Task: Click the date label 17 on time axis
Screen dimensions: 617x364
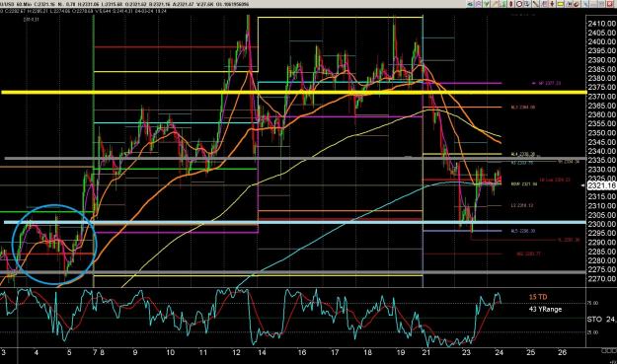Action: [x=334, y=352]
